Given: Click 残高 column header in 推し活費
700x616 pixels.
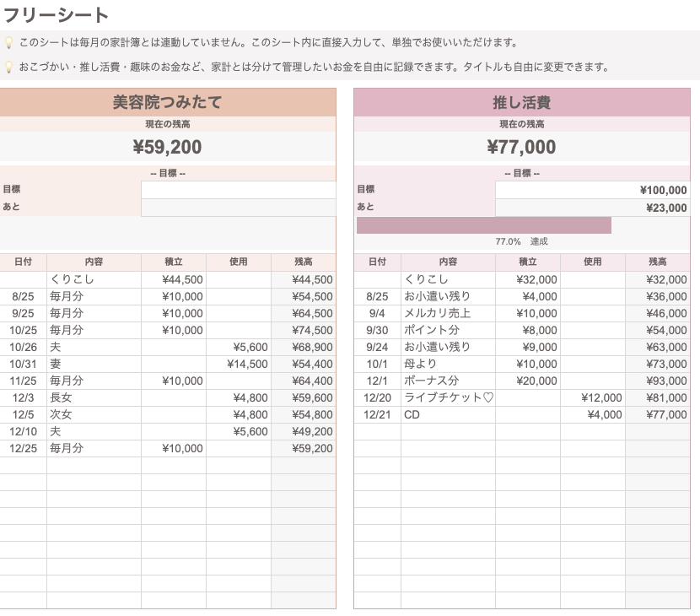Looking at the screenshot, I should 658,262.
